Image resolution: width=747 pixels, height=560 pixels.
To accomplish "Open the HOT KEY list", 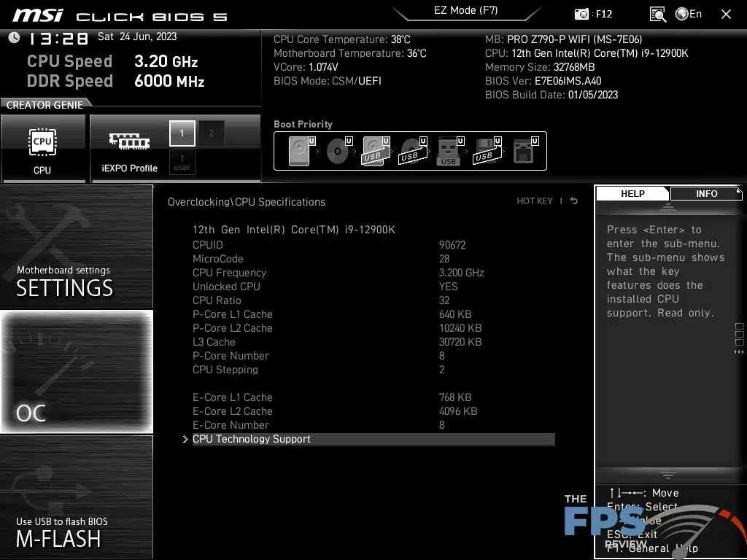I will [x=535, y=201].
